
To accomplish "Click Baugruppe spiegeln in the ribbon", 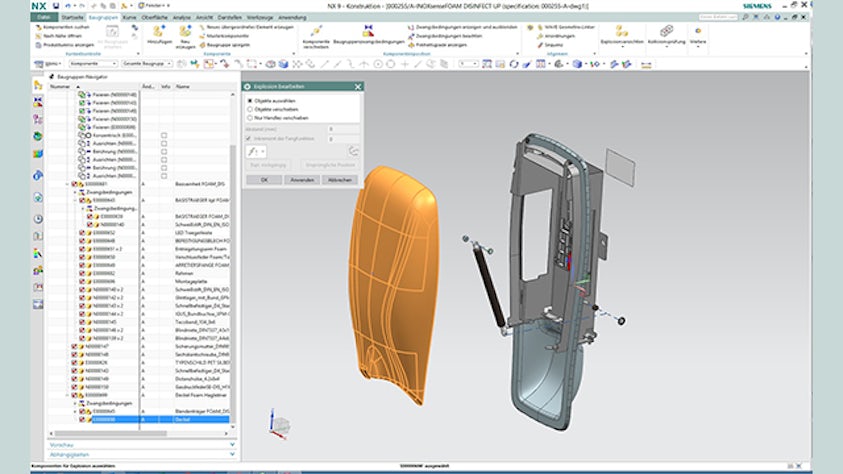I will click(227, 45).
